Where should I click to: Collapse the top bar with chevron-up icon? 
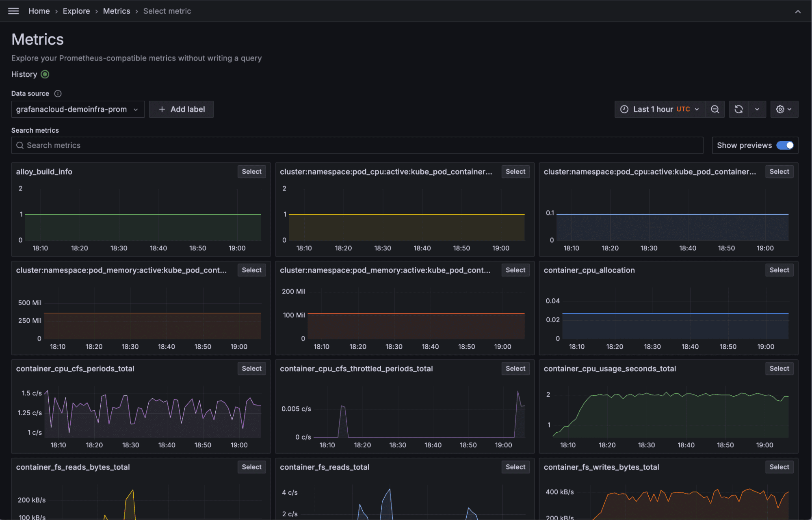pos(798,11)
